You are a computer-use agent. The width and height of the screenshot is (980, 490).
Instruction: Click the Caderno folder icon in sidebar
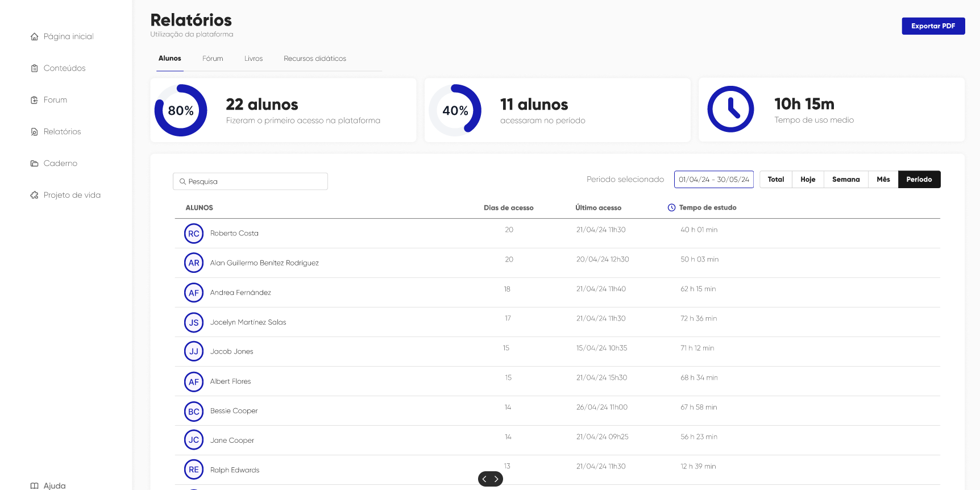tap(34, 164)
